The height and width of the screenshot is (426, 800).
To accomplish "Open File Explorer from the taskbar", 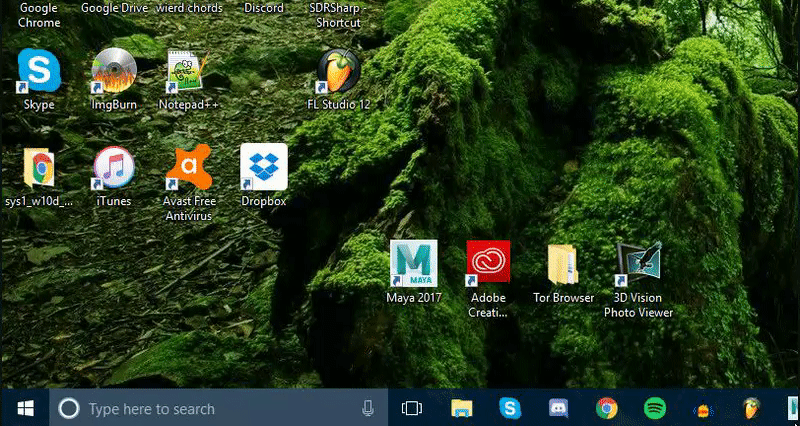I will click(x=461, y=408).
